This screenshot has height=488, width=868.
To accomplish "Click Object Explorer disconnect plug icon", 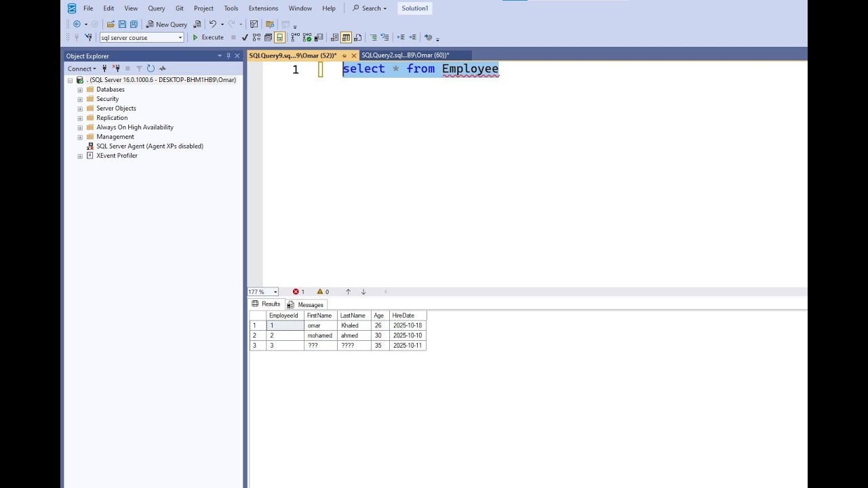I will pyautogui.click(x=116, y=68).
